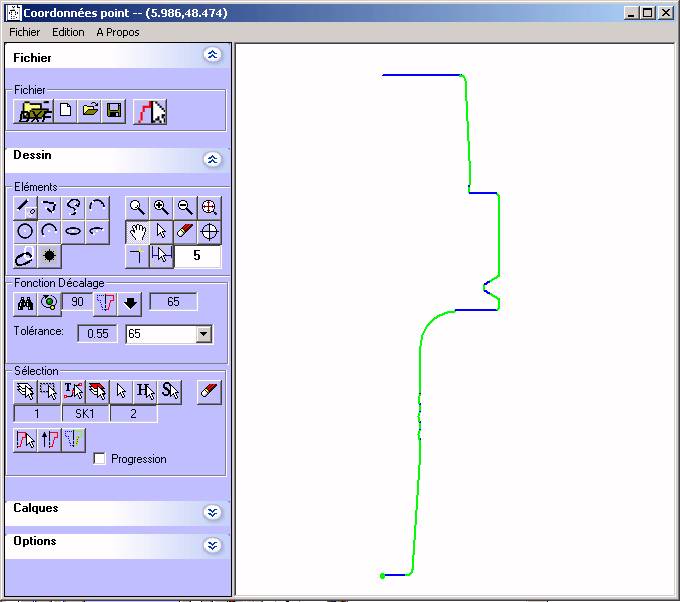Image resolution: width=680 pixels, height=602 pixels.
Task: Click the binoculars search icon
Action: click(x=25, y=303)
